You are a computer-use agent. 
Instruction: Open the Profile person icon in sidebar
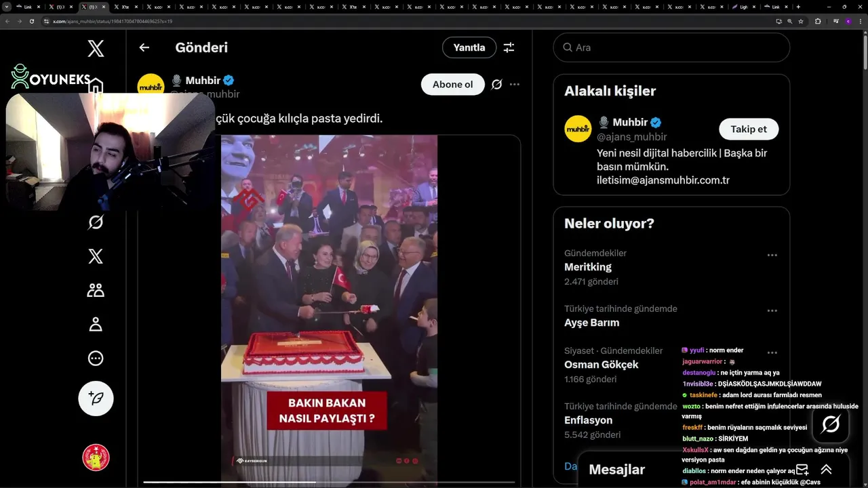96,324
